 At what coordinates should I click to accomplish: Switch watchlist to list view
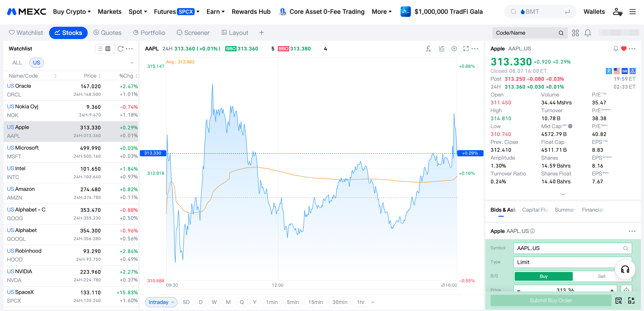tap(100, 48)
